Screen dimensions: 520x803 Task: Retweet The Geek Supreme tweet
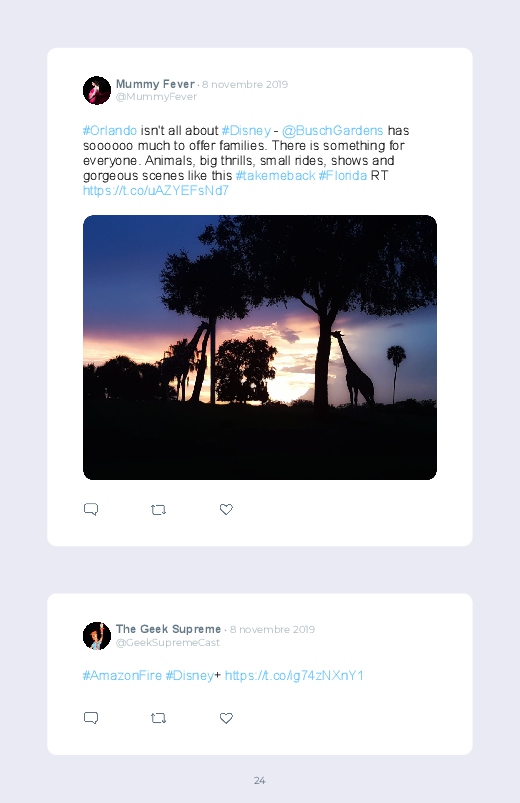tap(158, 718)
